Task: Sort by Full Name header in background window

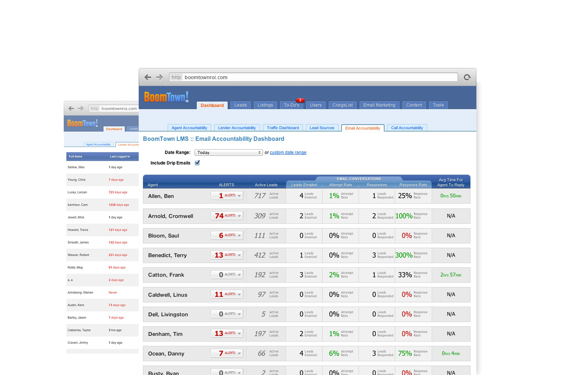Action: (75, 157)
